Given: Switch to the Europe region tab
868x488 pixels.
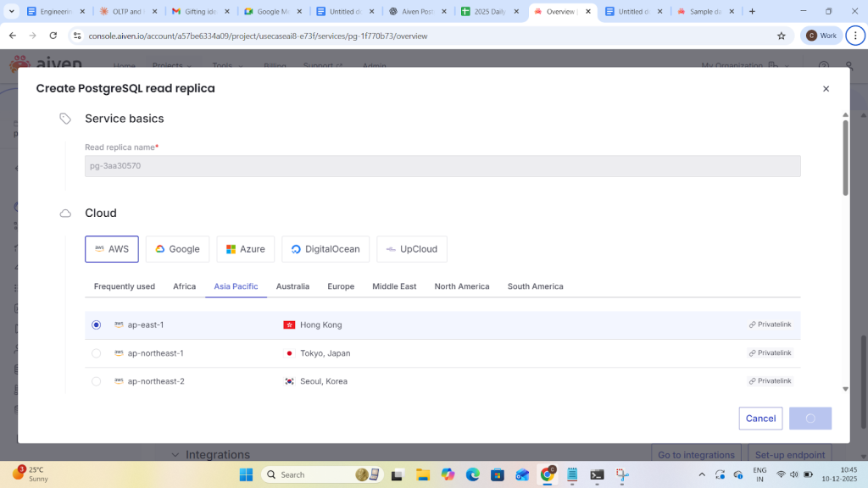Looking at the screenshot, I should coord(341,286).
